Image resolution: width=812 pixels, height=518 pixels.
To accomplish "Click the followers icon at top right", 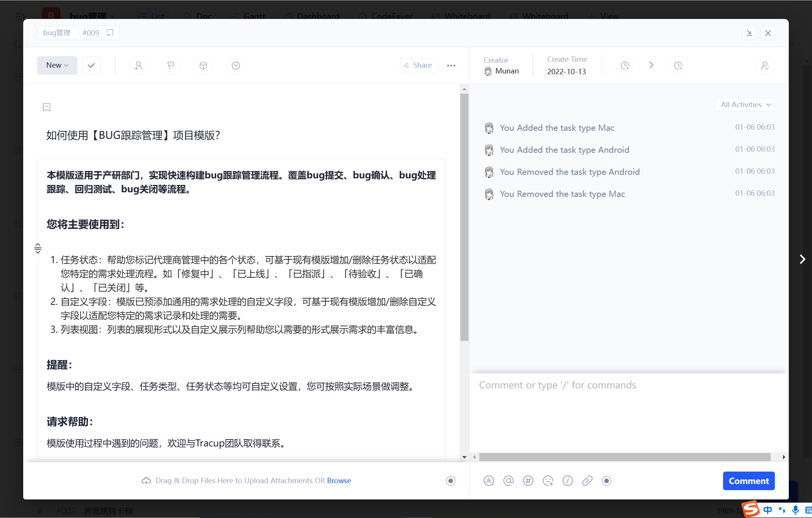I will point(765,65).
